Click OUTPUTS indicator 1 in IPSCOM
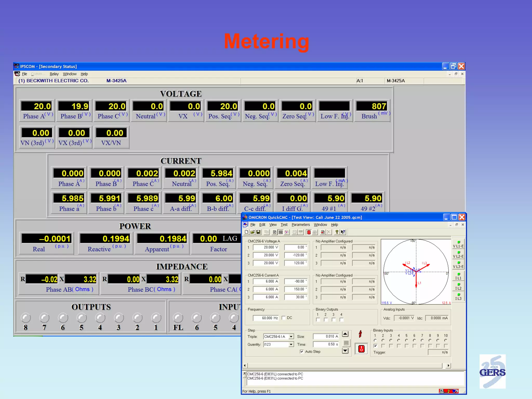Viewport: 532px width, 399px height. coord(156,318)
